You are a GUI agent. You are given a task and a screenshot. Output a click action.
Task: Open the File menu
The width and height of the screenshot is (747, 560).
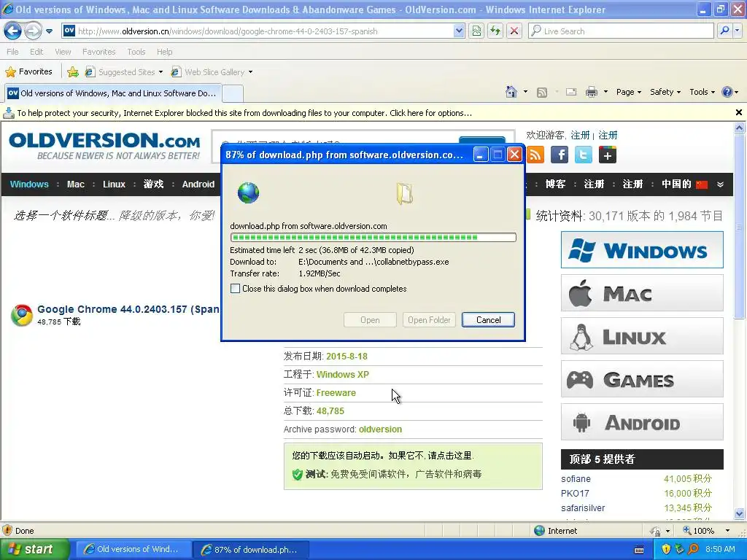(13, 52)
